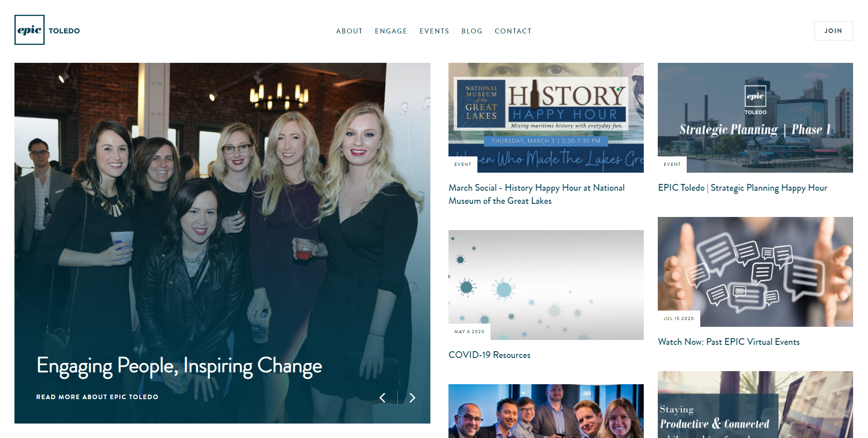Screen dimensions: 868x438
Task: Open the COVID-19 virus image thumbnail
Action: click(546, 285)
